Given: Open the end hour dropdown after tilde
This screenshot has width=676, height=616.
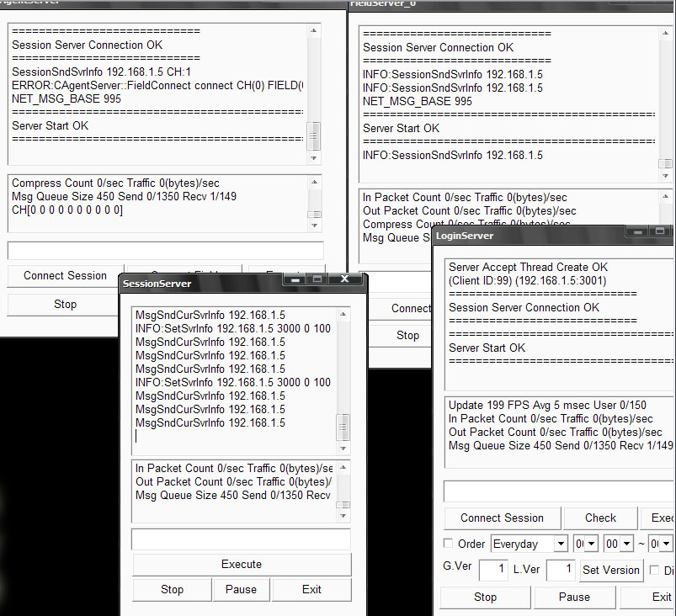Looking at the screenshot, I should (x=667, y=544).
